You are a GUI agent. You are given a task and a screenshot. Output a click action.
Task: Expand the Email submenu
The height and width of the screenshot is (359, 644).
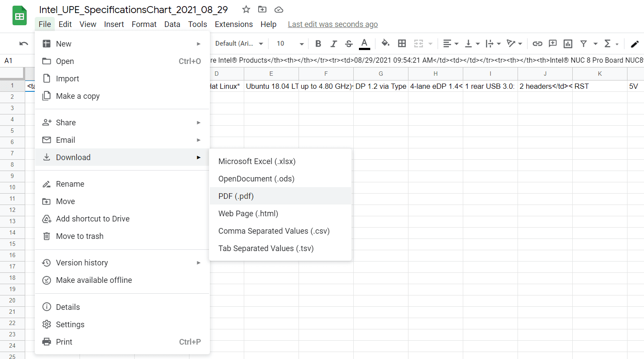point(122,140)
